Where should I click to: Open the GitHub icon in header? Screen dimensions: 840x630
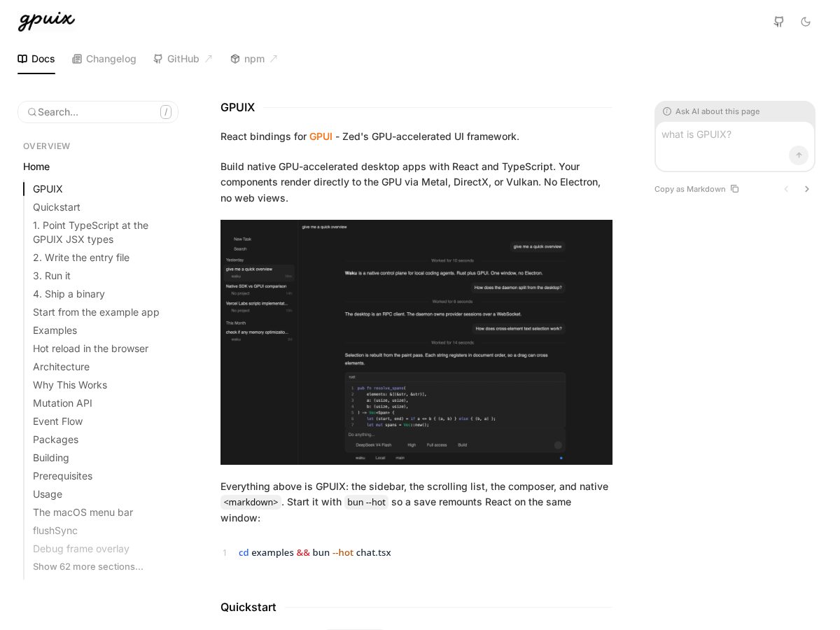click(x=778, y=22)
